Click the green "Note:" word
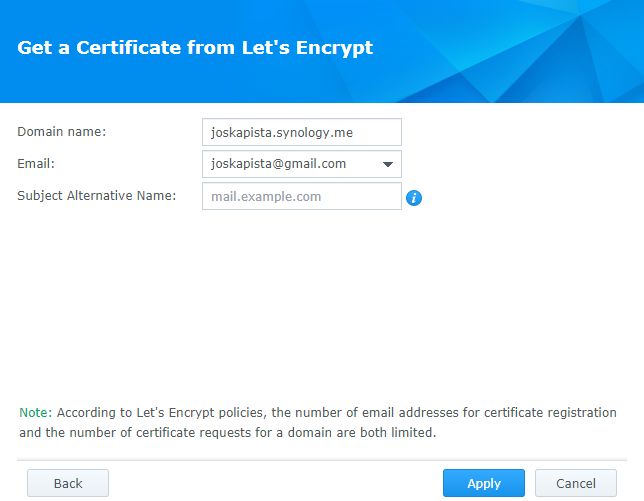Image resolution: width=644 pixels, height=501 pixels. coord(36,412)
